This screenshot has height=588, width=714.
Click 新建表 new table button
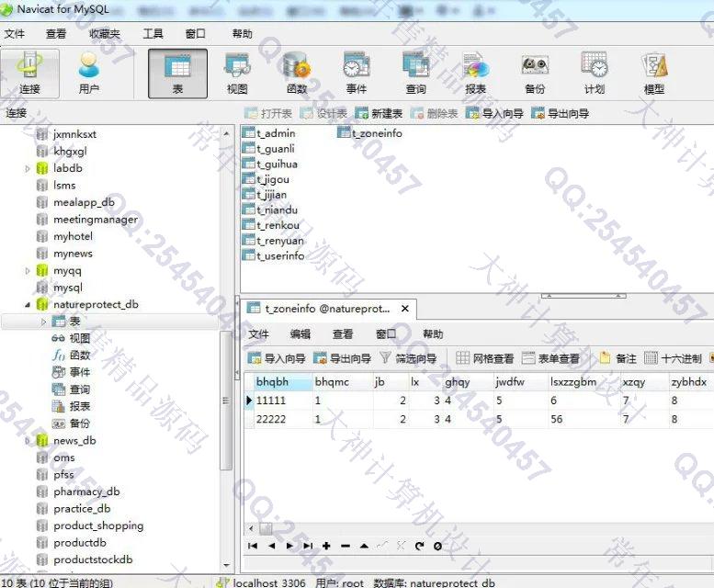tap(379, 113)
